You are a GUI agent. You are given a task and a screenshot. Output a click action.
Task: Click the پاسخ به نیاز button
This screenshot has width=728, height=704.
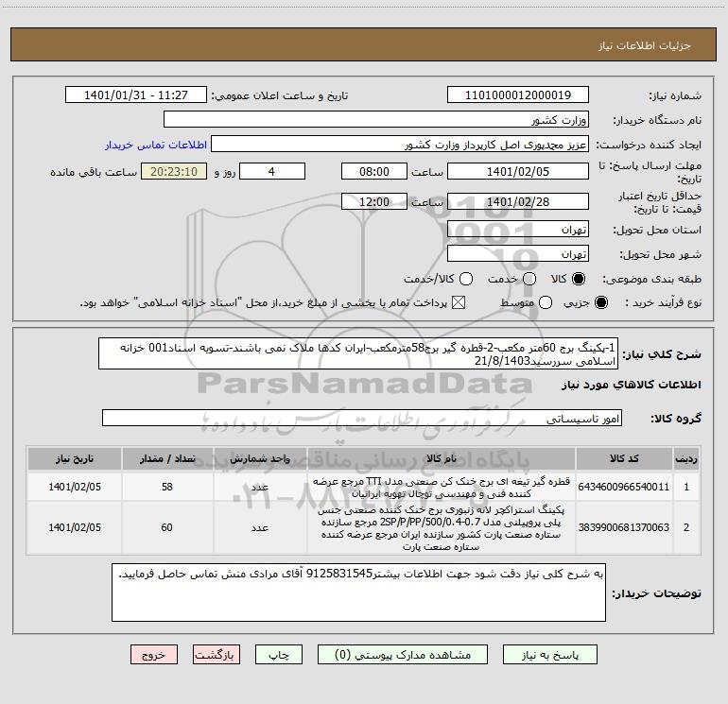tap(550, 654)
